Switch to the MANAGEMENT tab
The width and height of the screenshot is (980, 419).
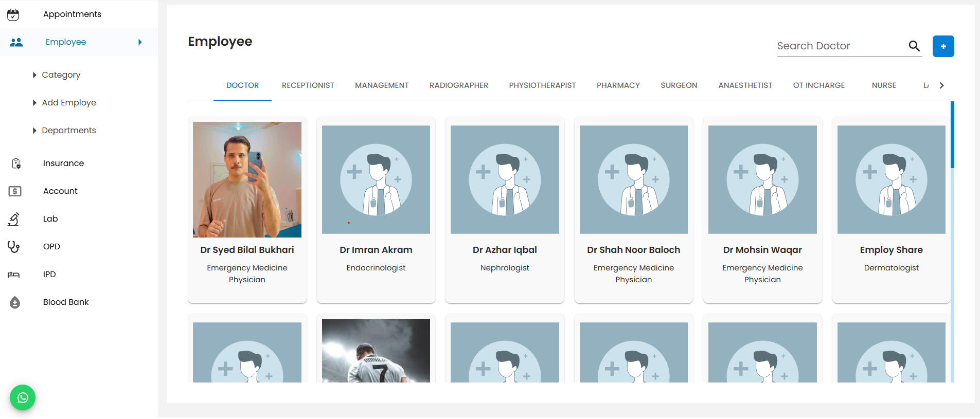pos(382,85)
